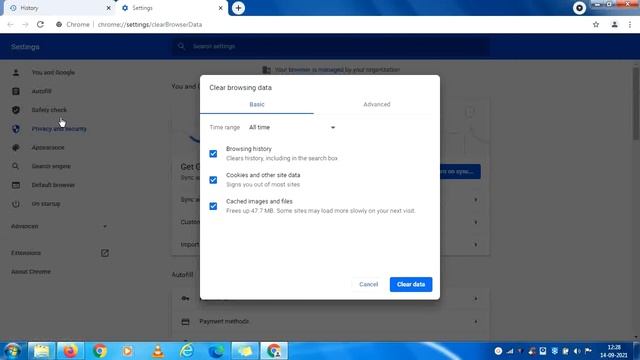Open Safety check section
The height and width of the screenshot is (360, 640).
coord(49,110)
